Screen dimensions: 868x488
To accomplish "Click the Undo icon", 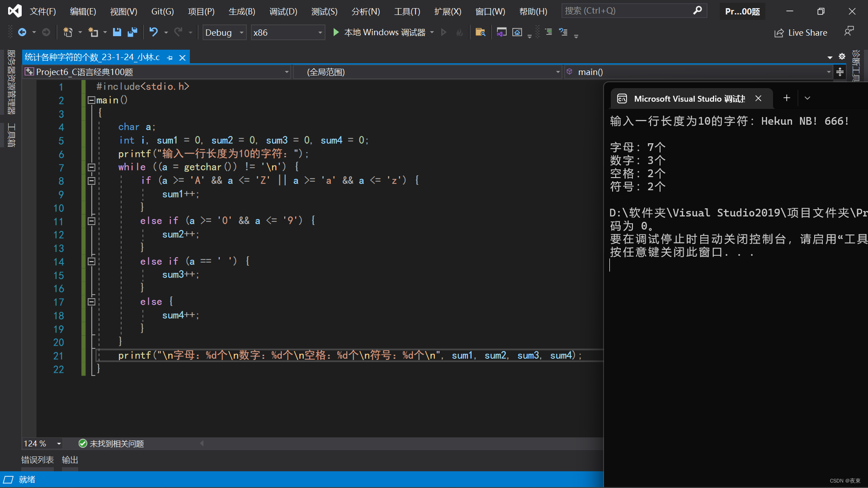I will coord(154,32).
